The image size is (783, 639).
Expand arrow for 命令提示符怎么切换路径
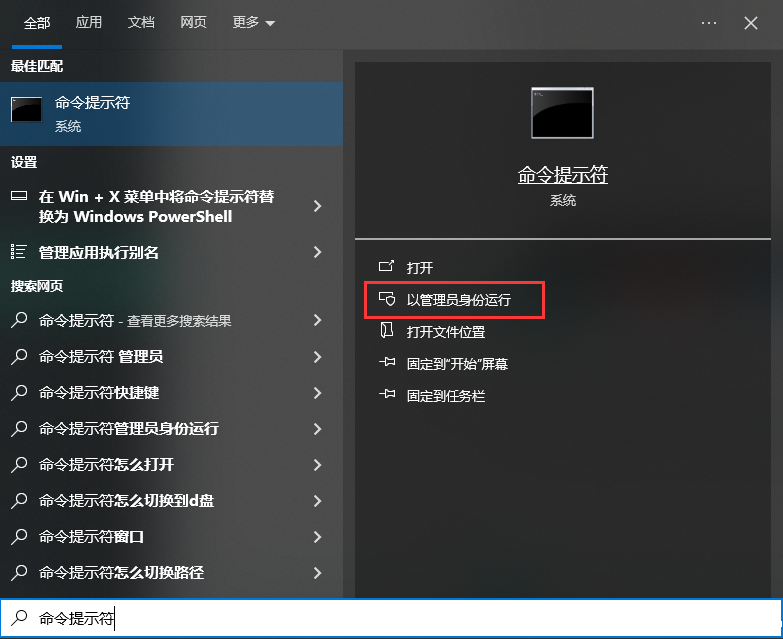318,573
